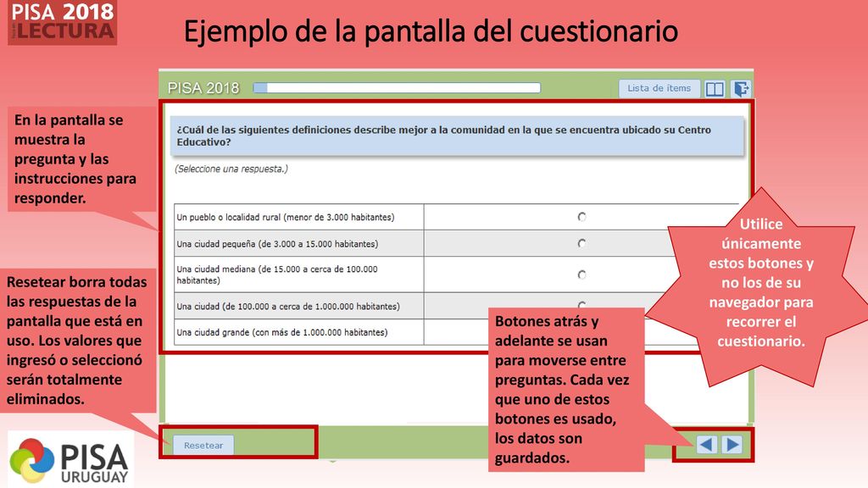868x488 pixels.
Task: Click text 'Una ciudad grande' row label
Action: click(x=281, y=332)
